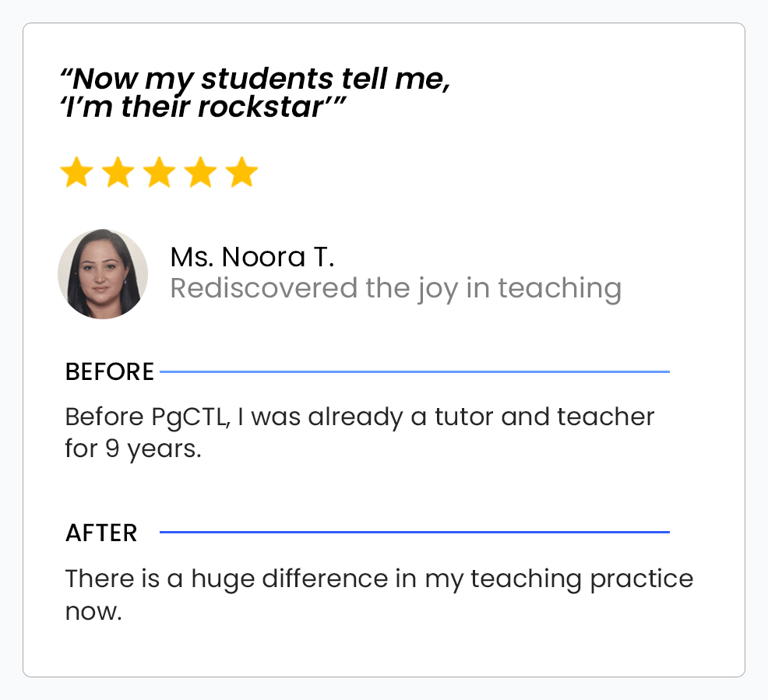Click the word 'now.' in AFTER text

point(94,611)
